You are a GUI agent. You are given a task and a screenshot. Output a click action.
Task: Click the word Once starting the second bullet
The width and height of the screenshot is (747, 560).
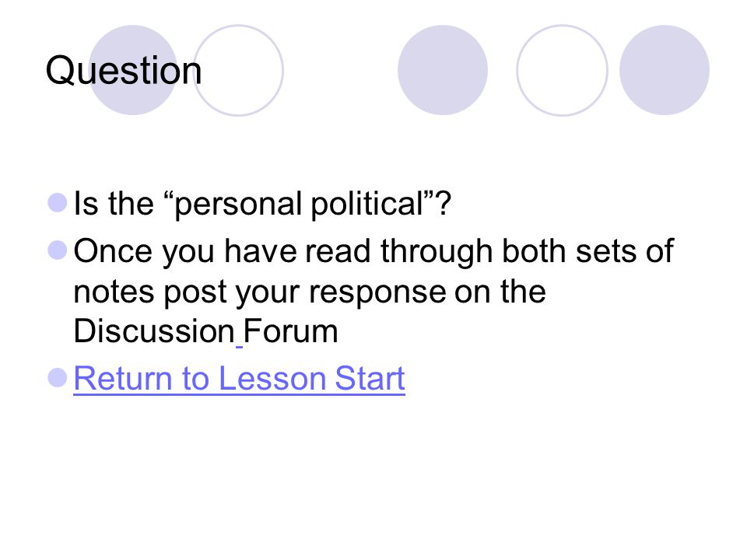click(x=113, y=251)
